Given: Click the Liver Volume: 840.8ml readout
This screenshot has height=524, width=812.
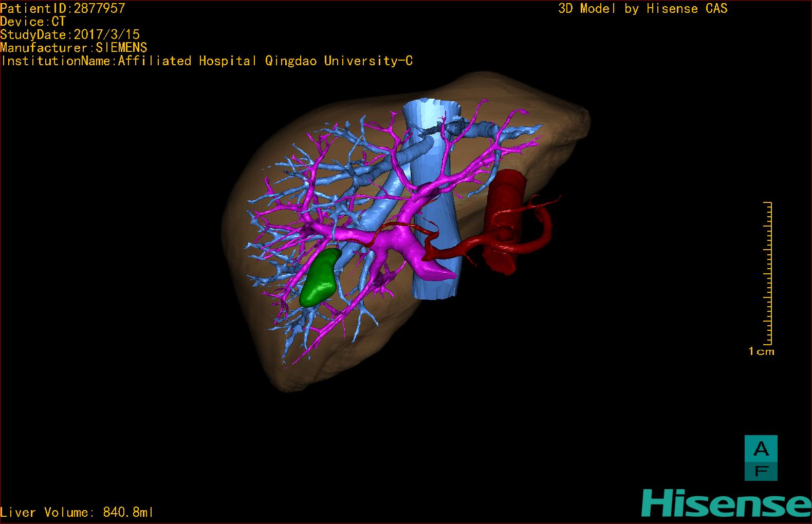Looking at the screenshot, I should click(77, 512).
